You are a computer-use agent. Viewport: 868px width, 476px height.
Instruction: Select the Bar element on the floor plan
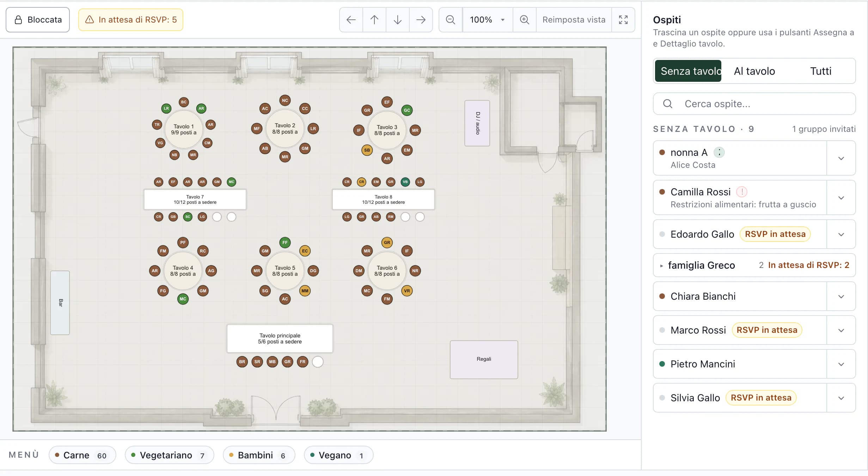[x=60, y=303]
